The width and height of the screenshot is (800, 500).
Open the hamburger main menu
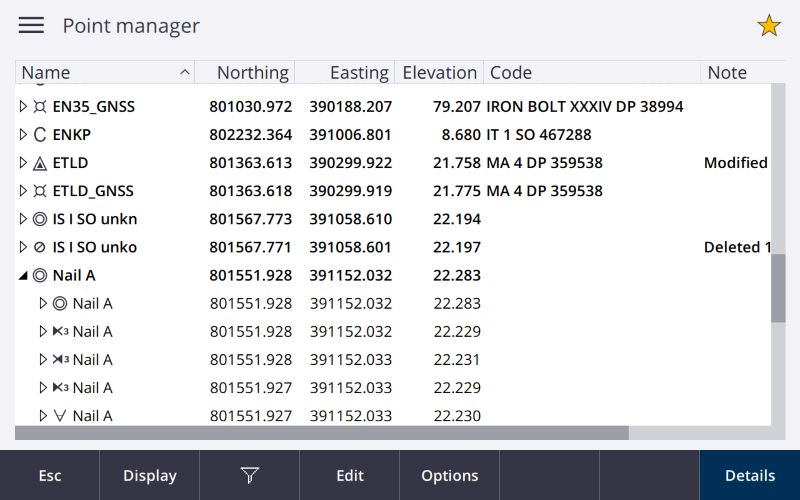[x=31, y=26]
